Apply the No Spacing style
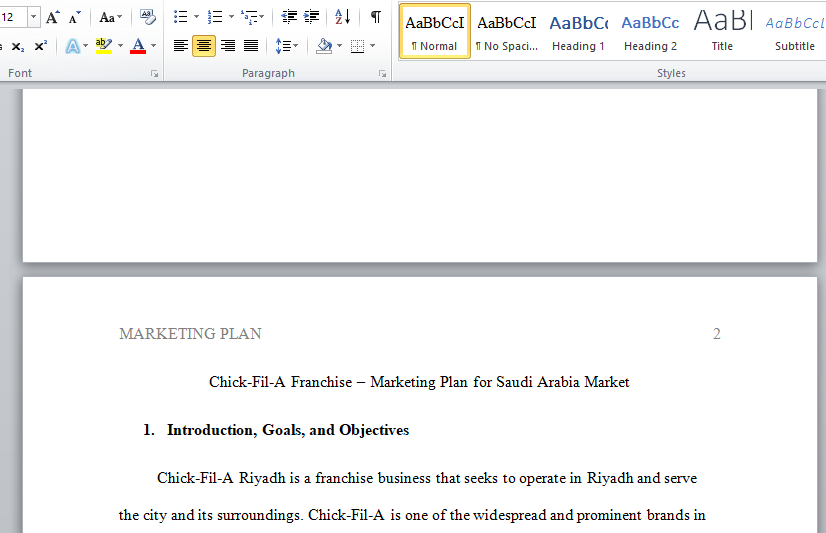This screenshot has height=533, width=826. (x=507, y=31)
